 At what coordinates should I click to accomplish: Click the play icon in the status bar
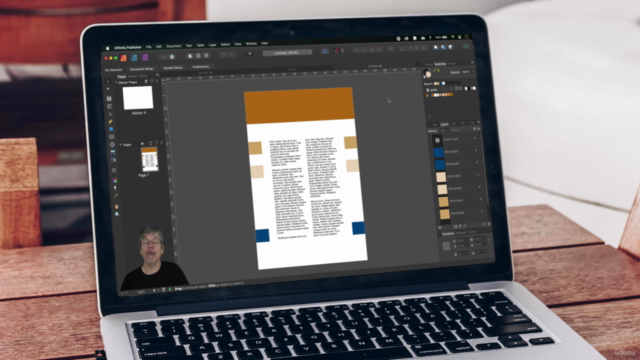pos(154,290)
